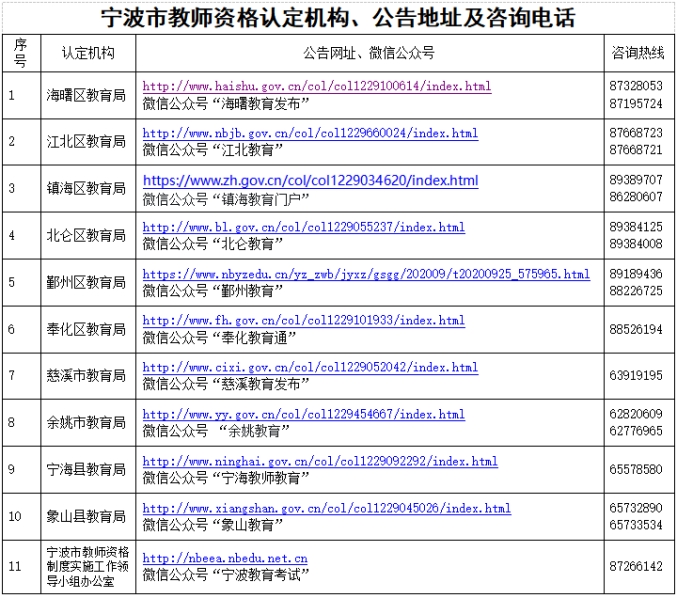Click the hotline number 87668721
677x598 pixels.
[x=636, y=150]
